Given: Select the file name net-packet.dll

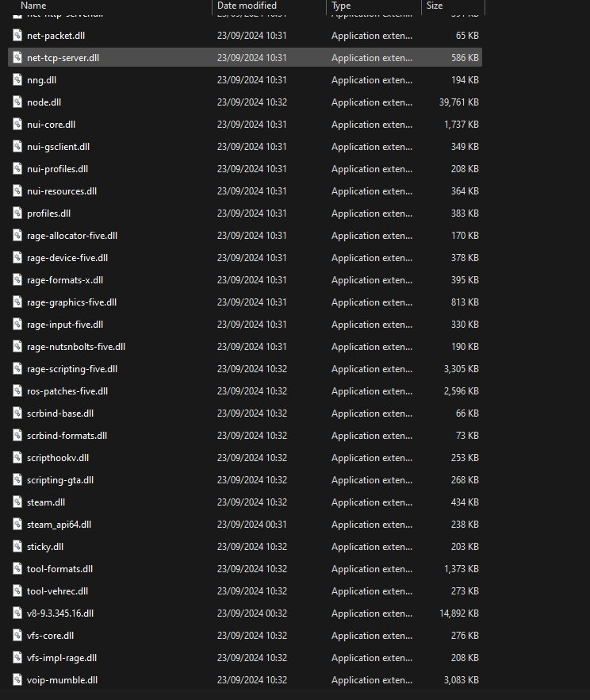Looking at the screenshot, I should (56, 36).
